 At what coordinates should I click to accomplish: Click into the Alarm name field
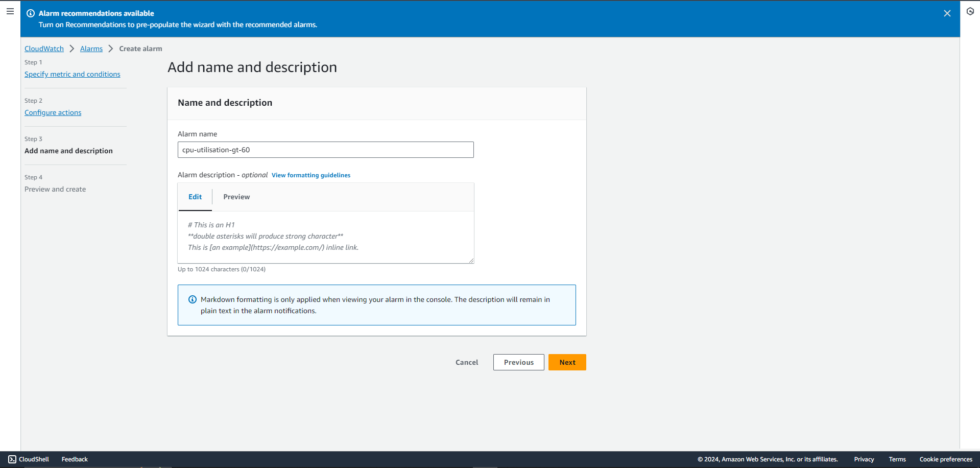pos(326,150)
